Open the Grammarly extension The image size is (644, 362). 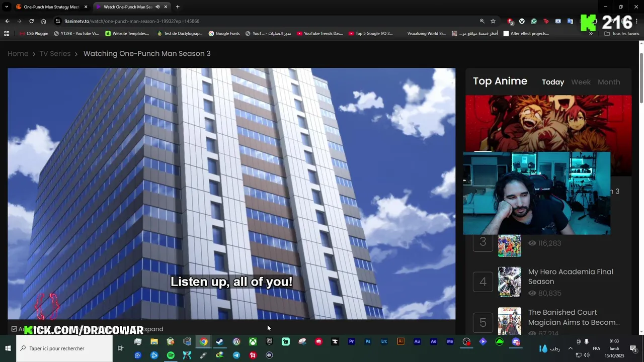pos(534,21)
